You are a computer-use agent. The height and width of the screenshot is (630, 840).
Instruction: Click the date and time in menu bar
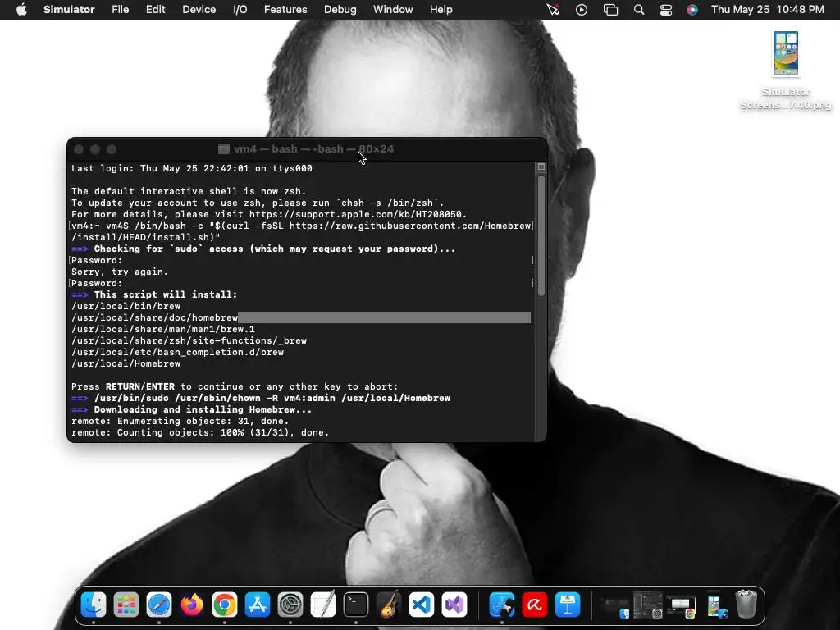click(x=768, y=10)
